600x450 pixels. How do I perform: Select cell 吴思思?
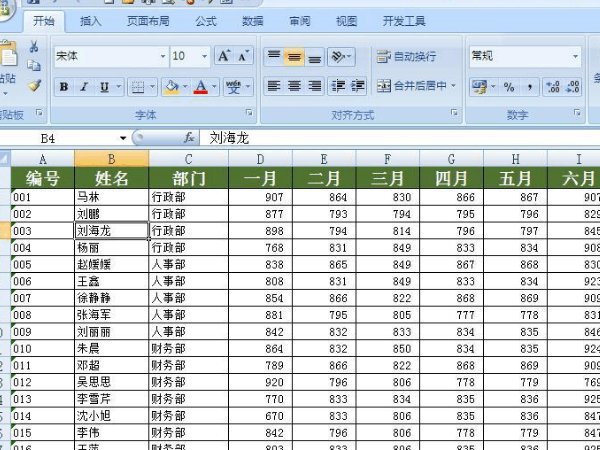111,382
